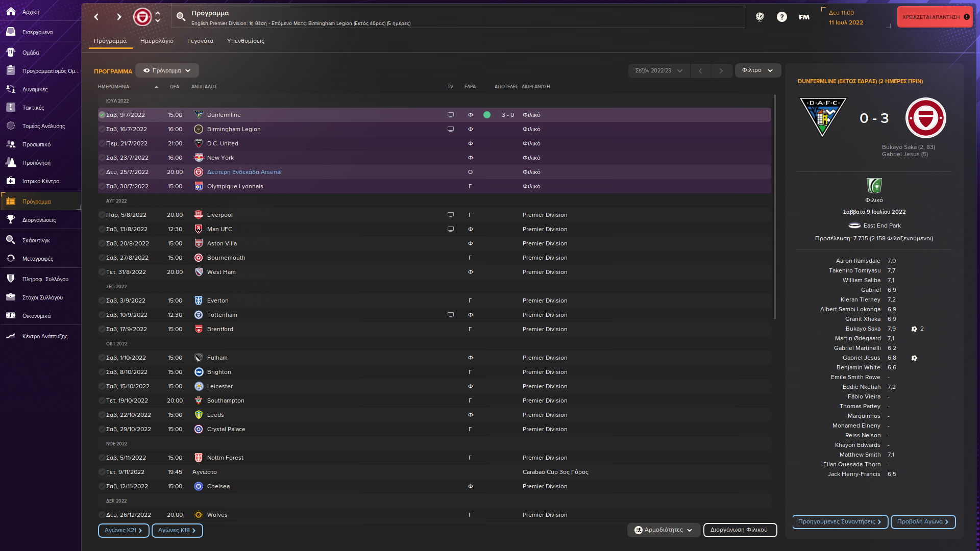The image size is (980, 551).
Task: Toggle the checkmark on Dunfermline fixture row
Action: pos(102,115)
